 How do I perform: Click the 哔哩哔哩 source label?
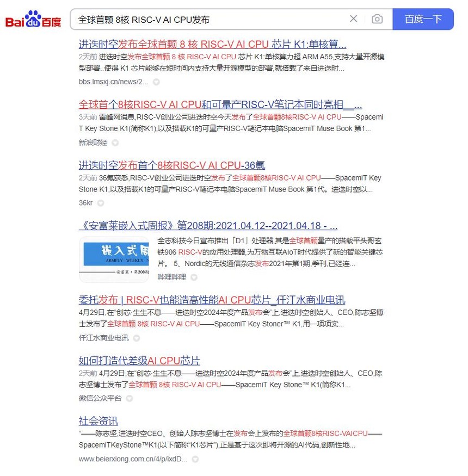[x=171, y=277]
